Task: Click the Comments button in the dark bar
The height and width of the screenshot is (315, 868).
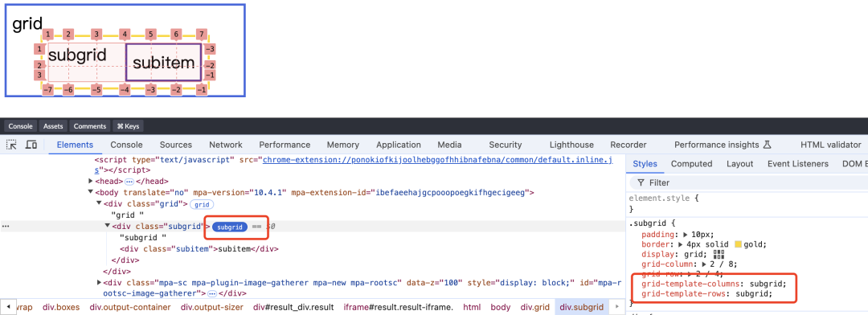Action: point(90,126)
